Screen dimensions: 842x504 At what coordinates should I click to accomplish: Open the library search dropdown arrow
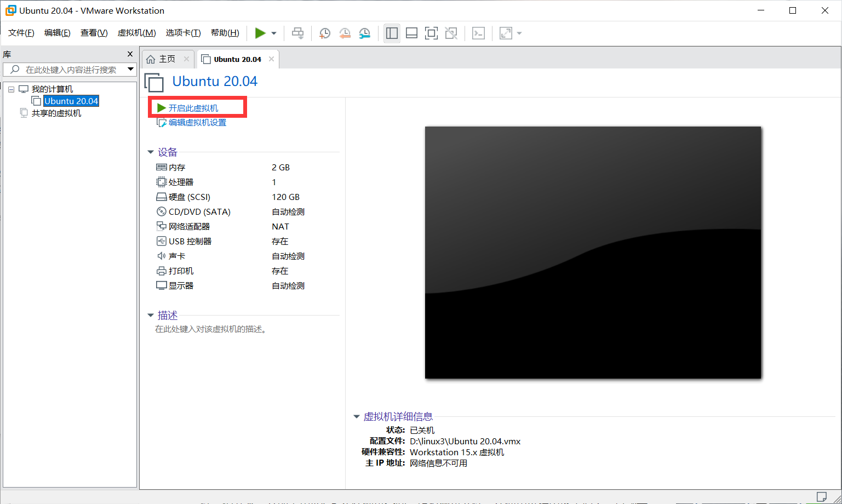tap(130, 70)
